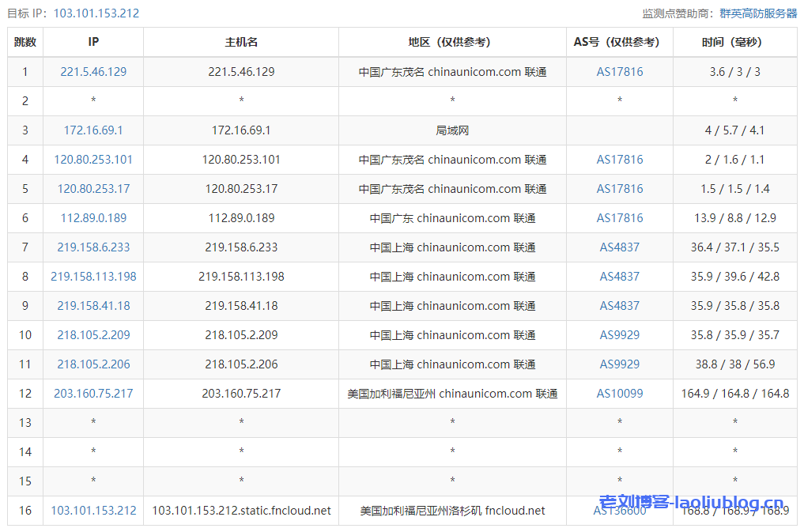Open hop 10 IP link 218.105.2.209
Screen dimensions: 804x532
point(93,335)
